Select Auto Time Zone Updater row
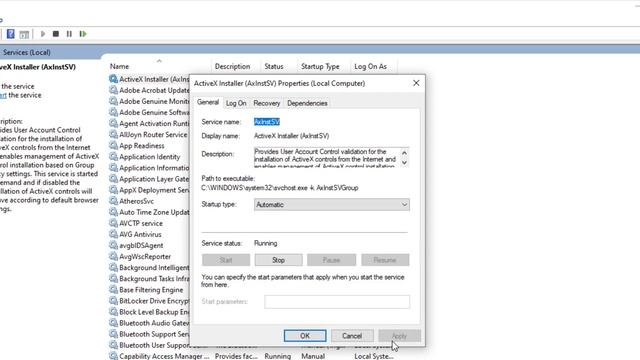The image size is (640, 360). (x=149, y=212)
